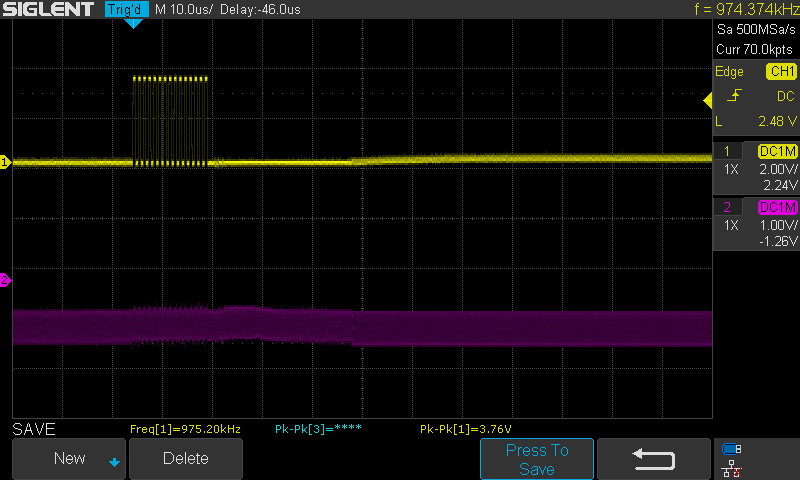Click channel 1 DC1M coupling badge
Screen dimensions: 800x480
[x=778, y=151]
